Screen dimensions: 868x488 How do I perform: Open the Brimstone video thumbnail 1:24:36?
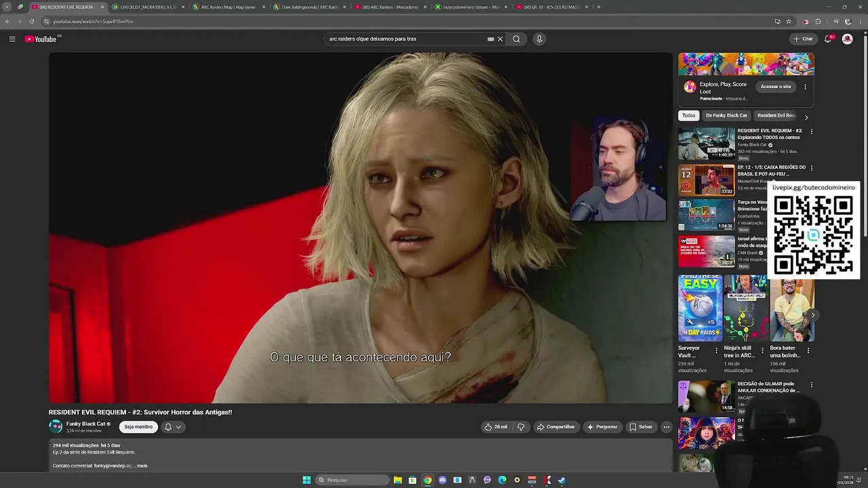click(707, 215)
